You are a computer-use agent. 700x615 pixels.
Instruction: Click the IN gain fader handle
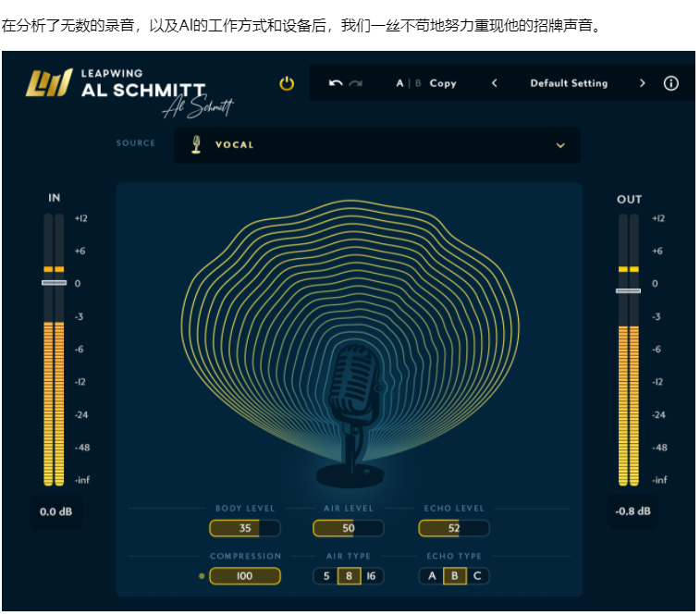click(x=54, y=283)
